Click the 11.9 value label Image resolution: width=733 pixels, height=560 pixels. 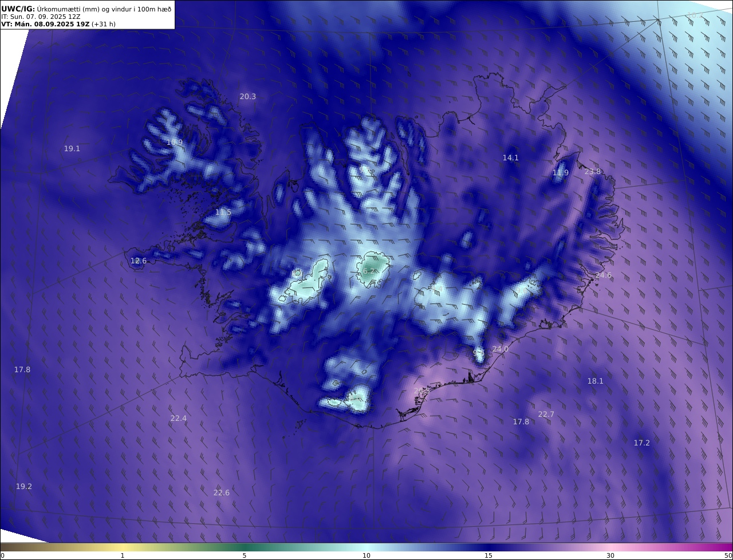tap(561, 172)
